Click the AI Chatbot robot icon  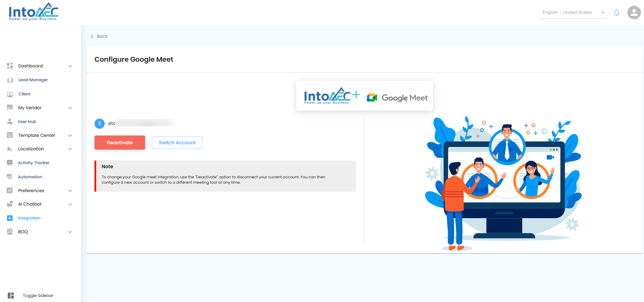10,204
